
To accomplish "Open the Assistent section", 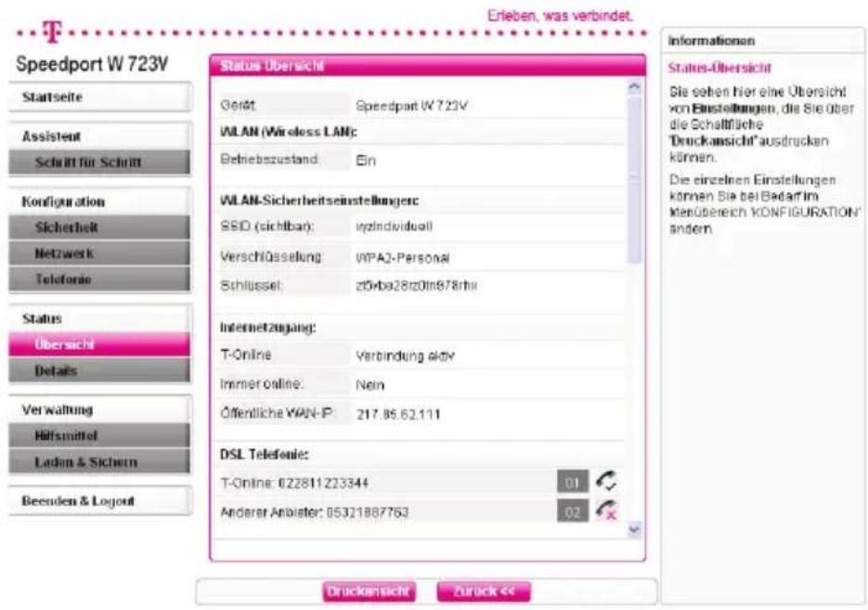I will coord(100,136).
